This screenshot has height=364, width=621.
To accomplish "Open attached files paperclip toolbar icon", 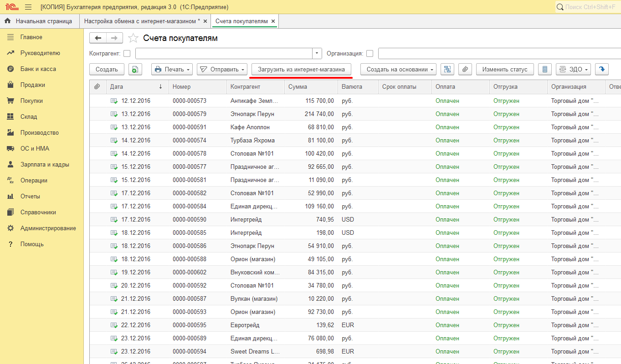I will click(465, 69).
